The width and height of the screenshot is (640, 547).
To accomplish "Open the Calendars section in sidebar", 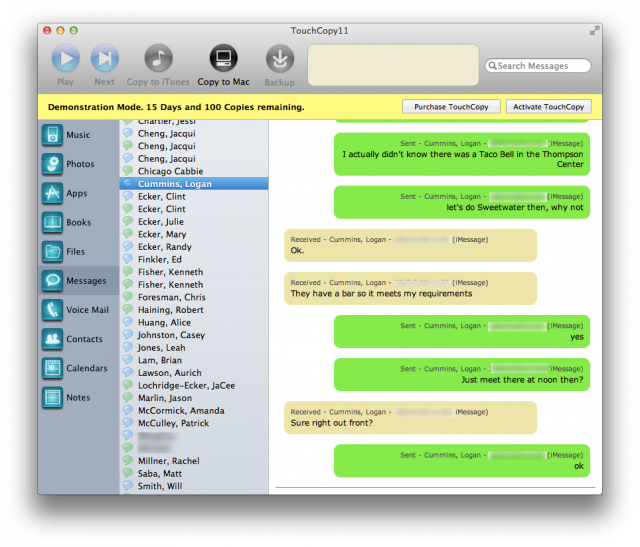I will point(78,368).
